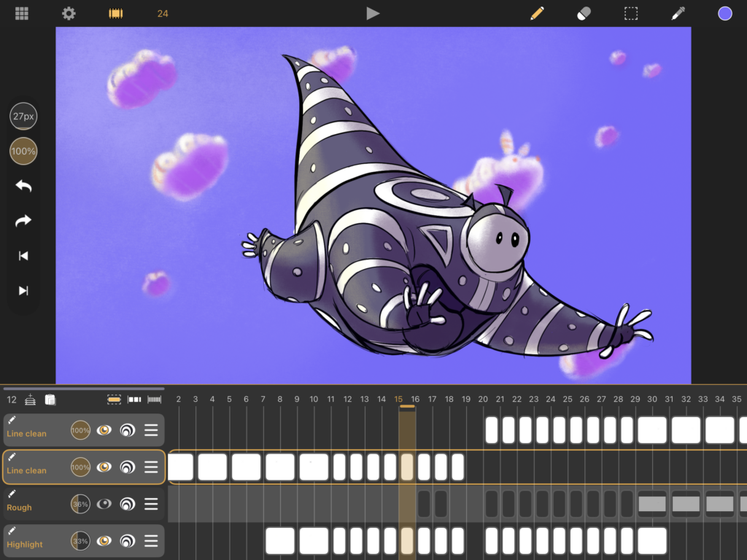
Task: Open options menu of highlighted Line clean layer
Action: pyautogui.click(x=151, y=467)
